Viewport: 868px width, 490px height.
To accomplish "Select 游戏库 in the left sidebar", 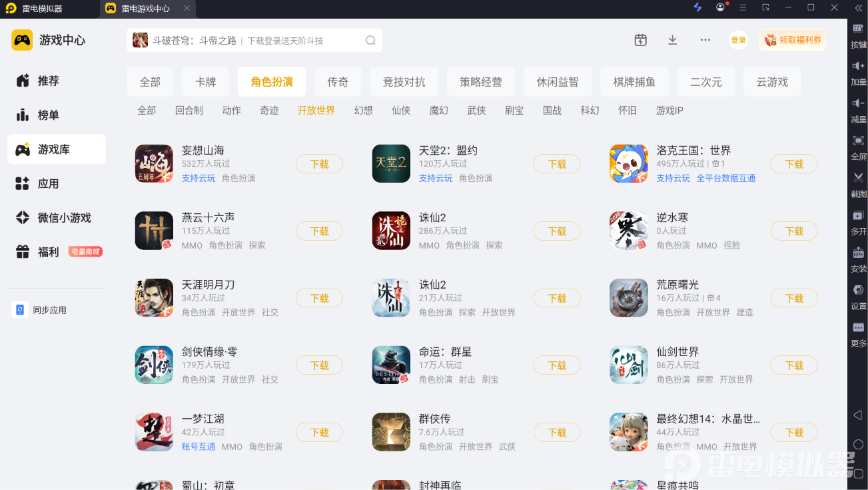I will (x=57, y=149).
